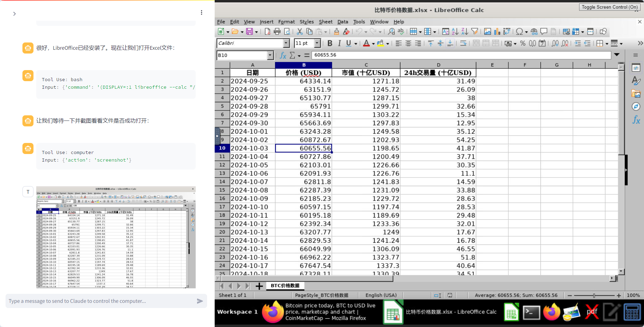
Task: Toggle the print preview
Action: pyautogui.click(x=287, y=32)
